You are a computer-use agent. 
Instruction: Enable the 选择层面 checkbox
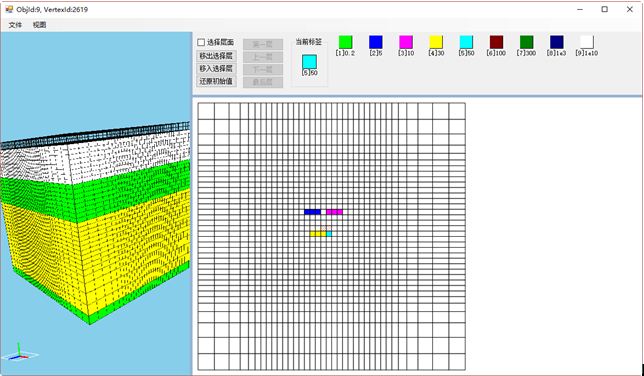[201, 42]
